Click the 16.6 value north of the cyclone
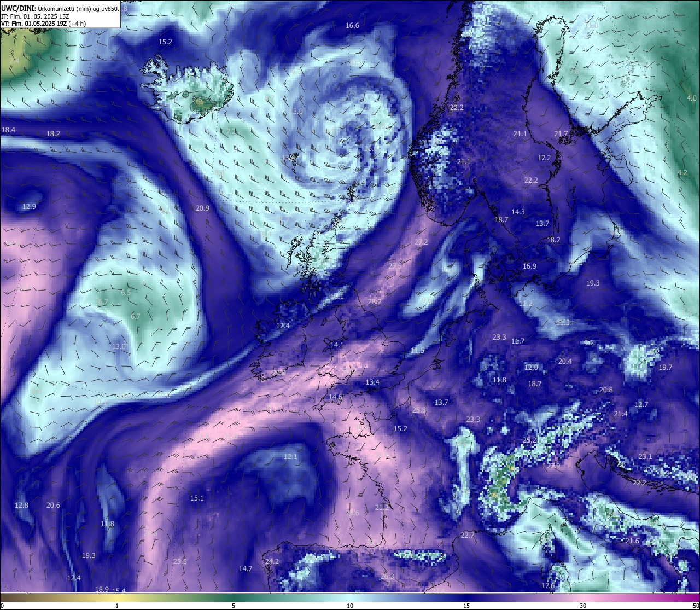The width and height of the screenshot is (700, 610). pos(352,26)
